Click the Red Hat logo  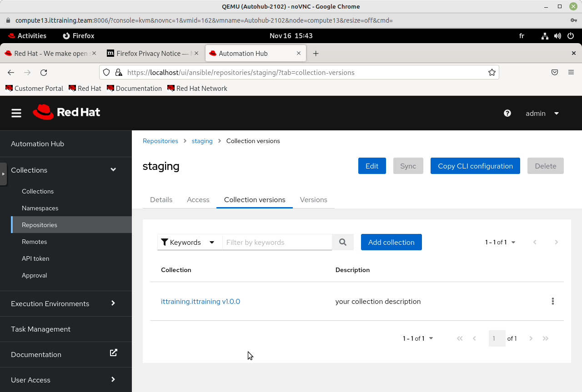66,112
